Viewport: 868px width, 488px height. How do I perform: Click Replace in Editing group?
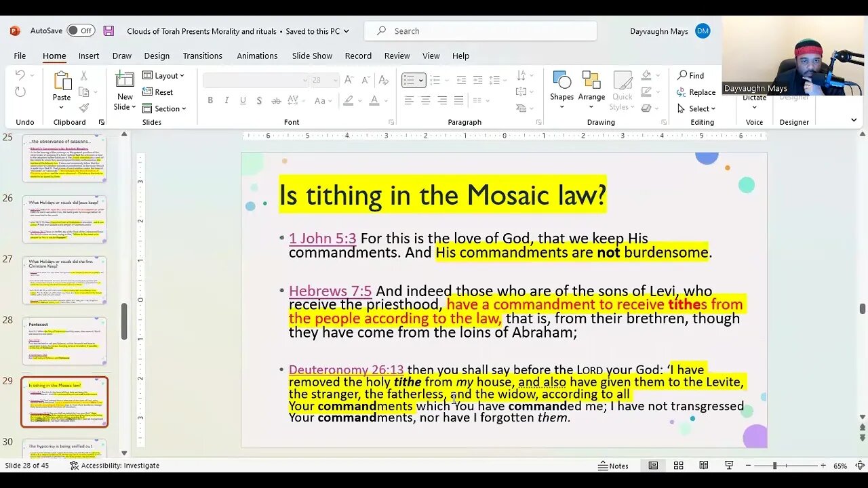click(x=696, y=92)
